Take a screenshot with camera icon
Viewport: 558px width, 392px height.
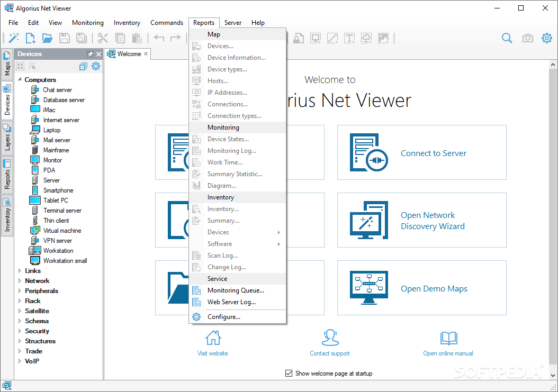[528, 38]
